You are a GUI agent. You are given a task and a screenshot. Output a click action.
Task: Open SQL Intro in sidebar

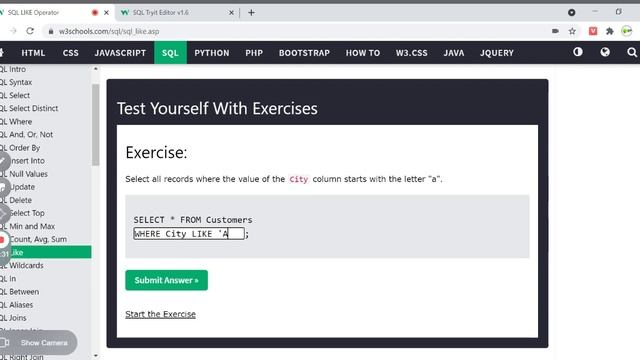pyautogui.click(x=13, y=69)
